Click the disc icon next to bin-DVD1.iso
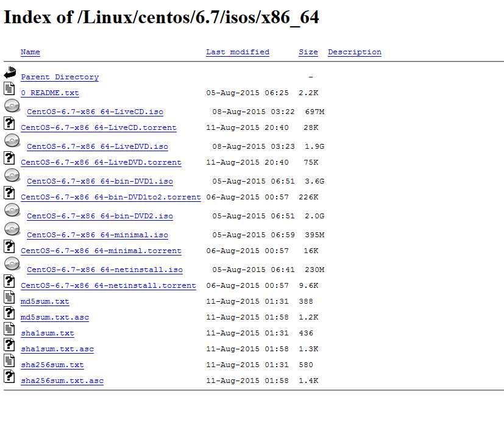The image size is (504, 447). [x=12, y=175]
